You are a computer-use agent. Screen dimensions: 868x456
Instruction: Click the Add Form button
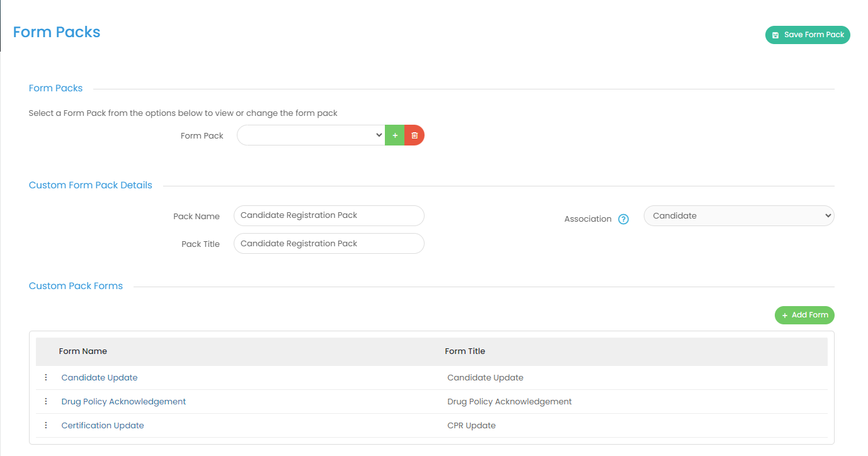pos(804,315)
